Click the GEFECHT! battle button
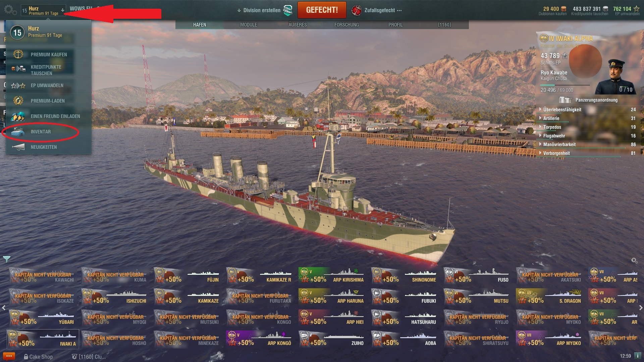The width and height of the screenshot is (644, 362). pos(322,10)
